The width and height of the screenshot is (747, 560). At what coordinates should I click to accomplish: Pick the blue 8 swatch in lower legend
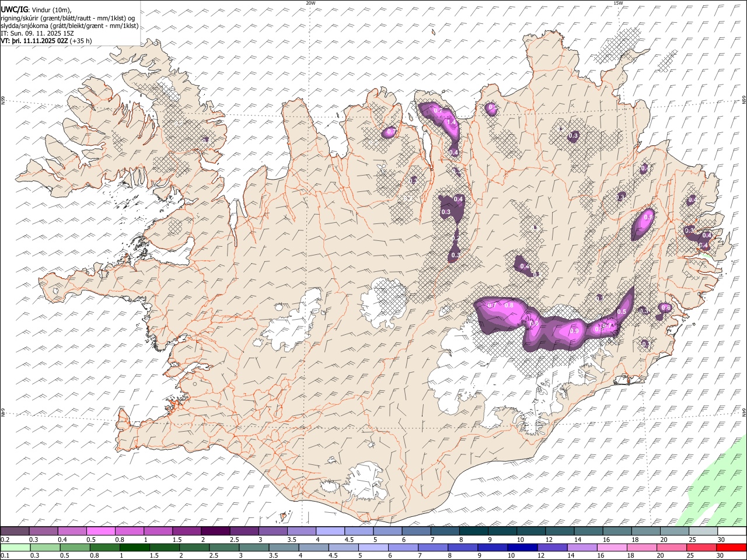[x=464, y=547]
